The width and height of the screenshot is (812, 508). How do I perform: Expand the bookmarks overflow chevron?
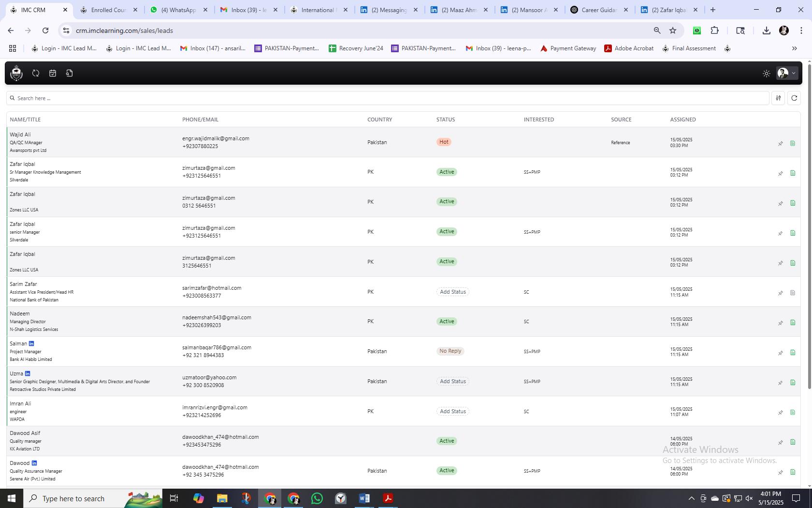click(794, 48)
